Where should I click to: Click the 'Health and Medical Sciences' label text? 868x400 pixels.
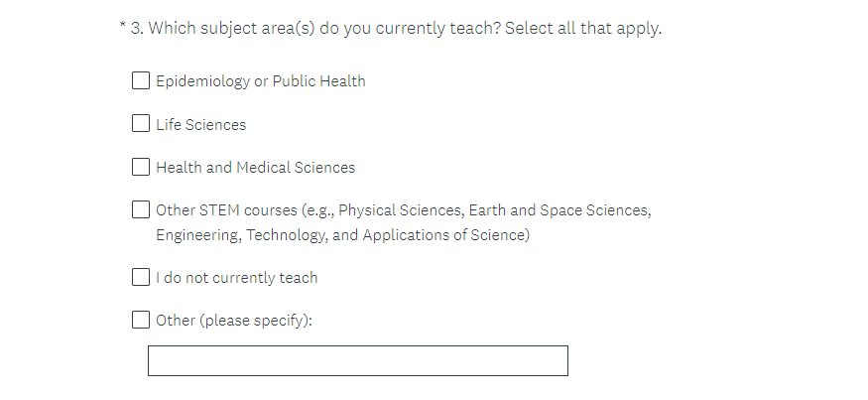pyautogui.click(x=255, y=168)
